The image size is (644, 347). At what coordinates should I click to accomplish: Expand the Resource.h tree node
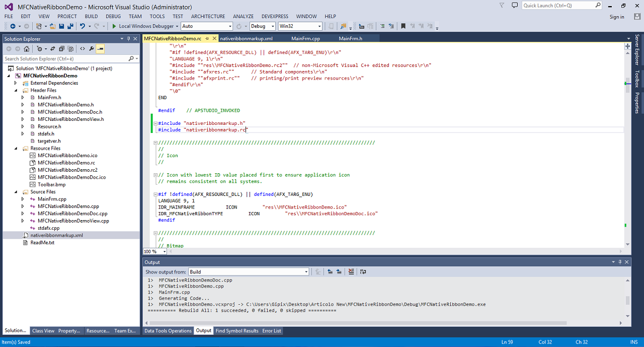pos(23,126)
